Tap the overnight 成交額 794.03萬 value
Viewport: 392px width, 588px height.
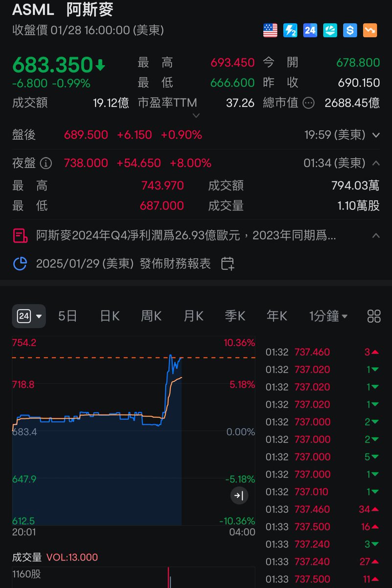pyautogui.click(x=355, y=186)
